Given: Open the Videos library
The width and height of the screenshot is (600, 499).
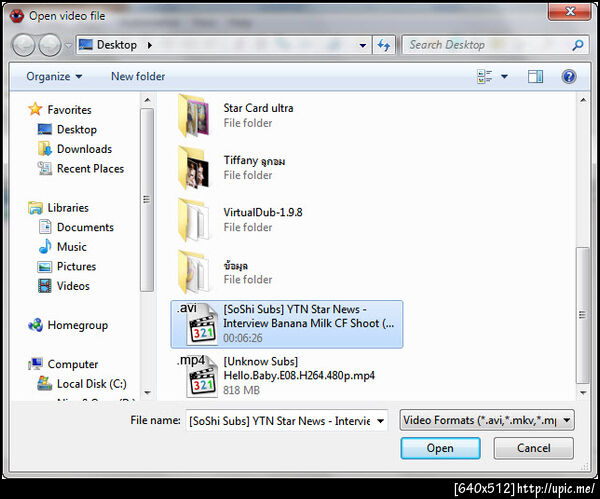Looking at the screenshot, I should pos(73,286).
